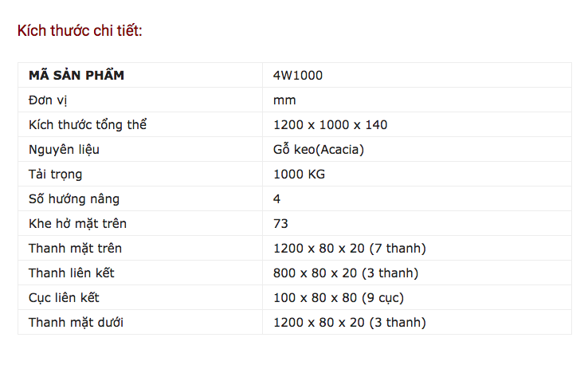Click the 'Thanh mặt dưới' label
The width and height of the screenshot is (588, 365).
(x=76, y=323)
